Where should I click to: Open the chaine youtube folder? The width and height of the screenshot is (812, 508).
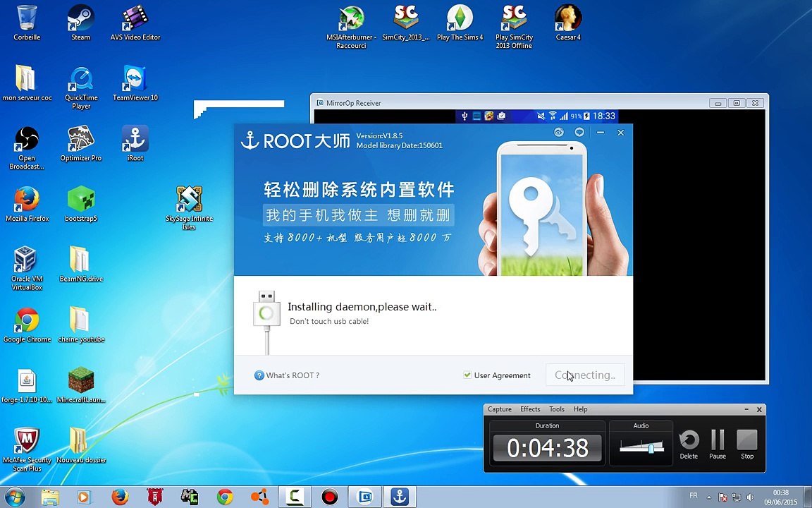pyautogui.click(x=81, y=325)
